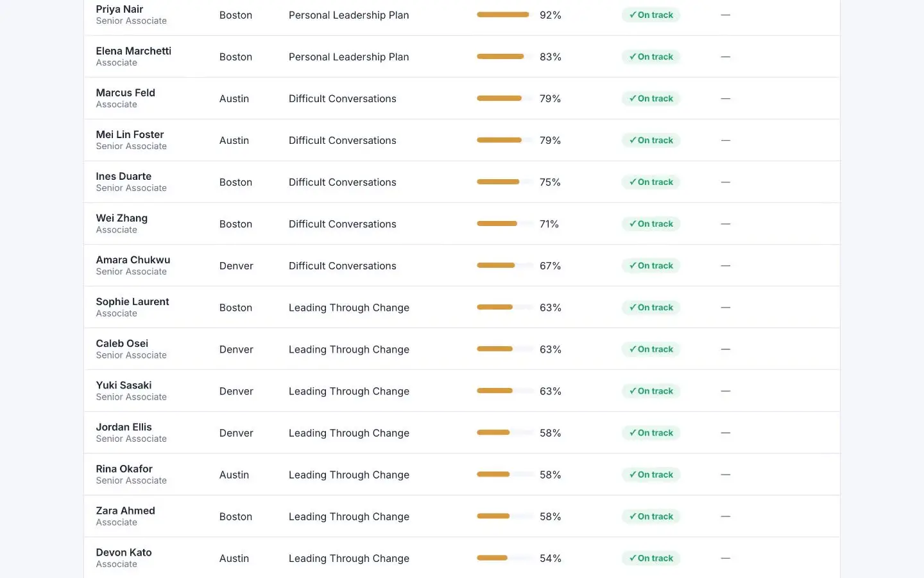Click Zara Ahmed in the table
This screenshot has height=578, width=924.
point(125,510)
